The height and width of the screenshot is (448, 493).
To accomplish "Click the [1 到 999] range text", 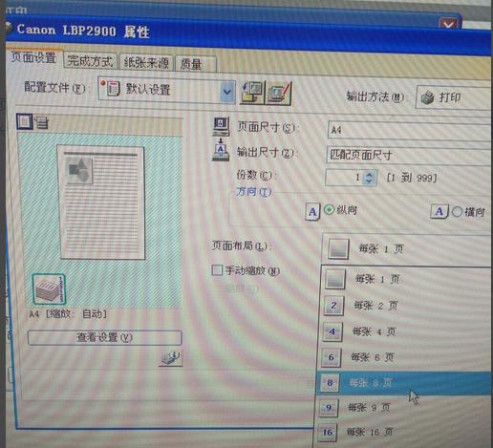I will [x=412, y=178].
